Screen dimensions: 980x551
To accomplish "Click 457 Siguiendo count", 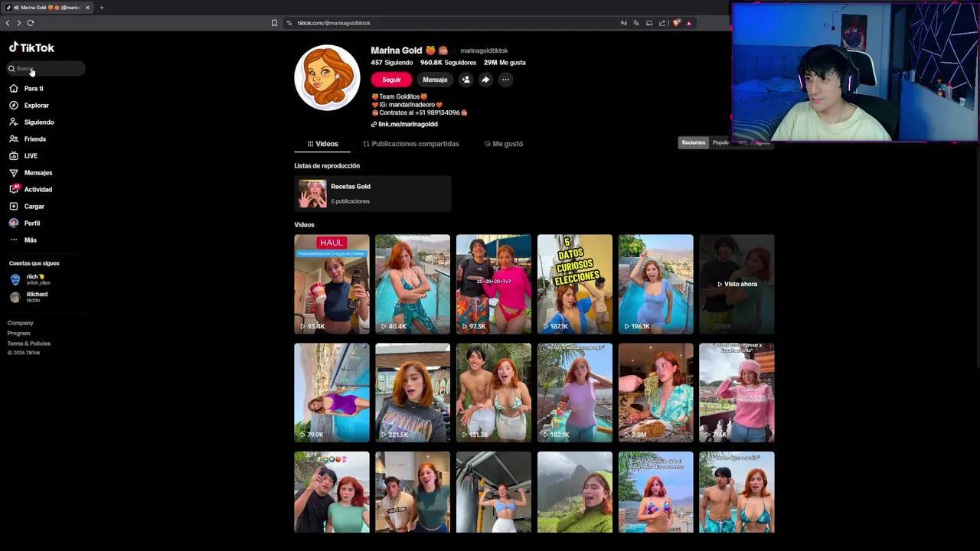I will 392,63.
